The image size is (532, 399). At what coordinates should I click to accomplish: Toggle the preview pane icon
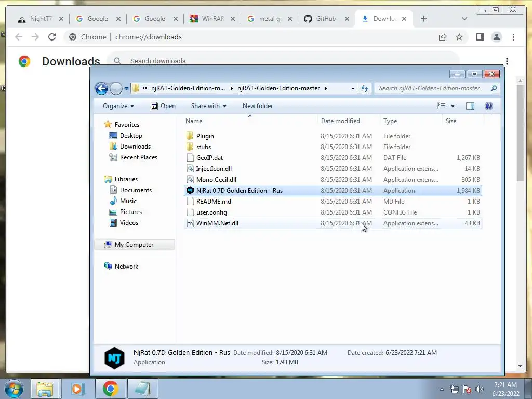pyautogui.click(x=470, y=106)
